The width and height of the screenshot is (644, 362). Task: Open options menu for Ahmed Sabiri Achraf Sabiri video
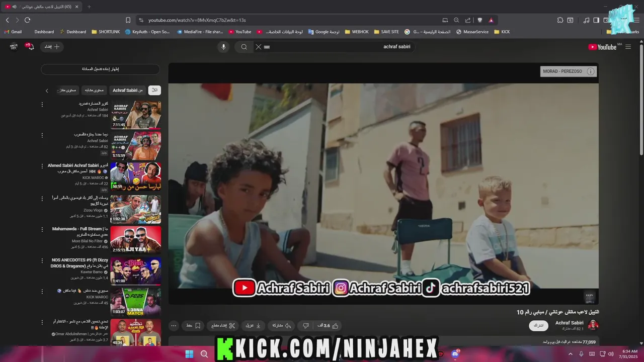42,166
